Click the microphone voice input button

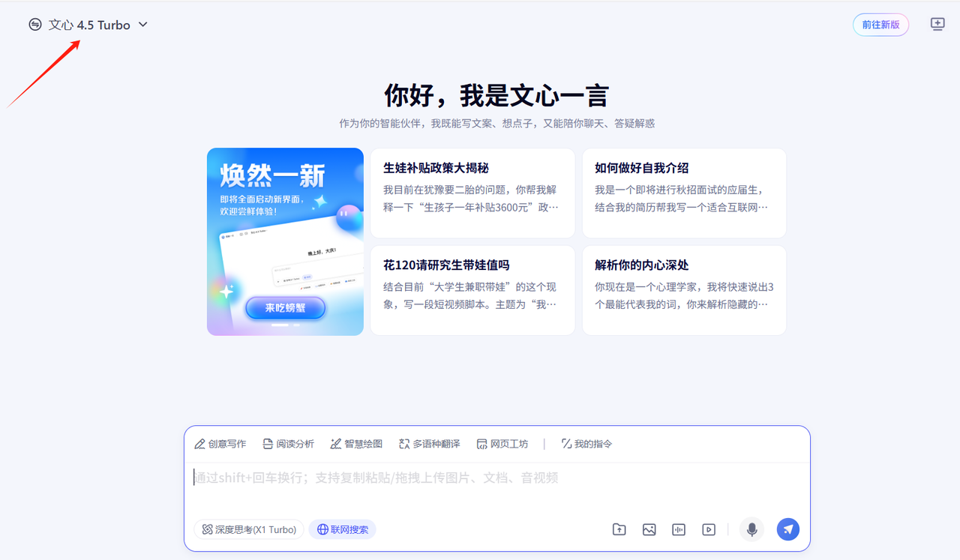click(x=751, y=529)
